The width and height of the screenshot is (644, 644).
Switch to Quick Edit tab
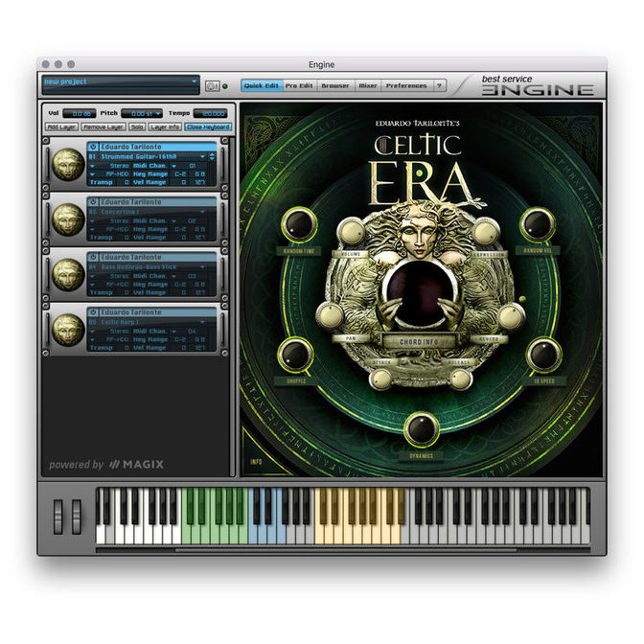(x=262, y=86)
